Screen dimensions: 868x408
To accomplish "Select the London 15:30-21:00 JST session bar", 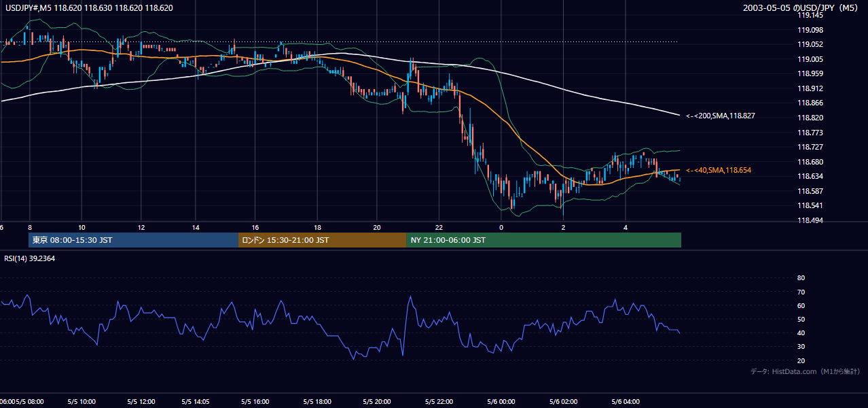I will [x=323, y=240].
